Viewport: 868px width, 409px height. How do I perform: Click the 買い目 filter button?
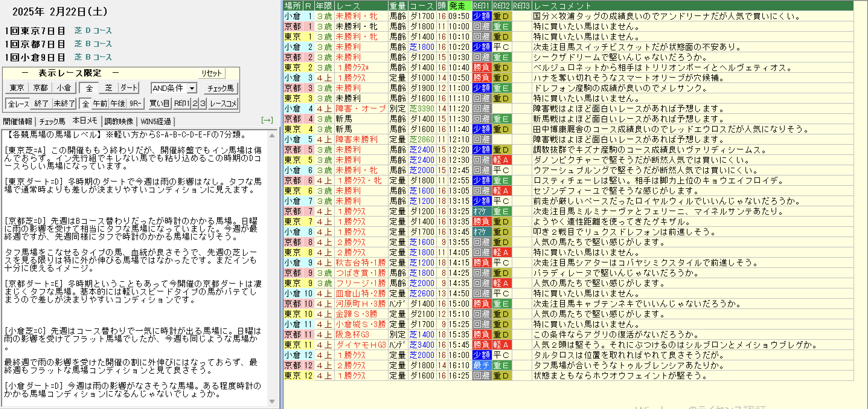[x=159, y=103]
